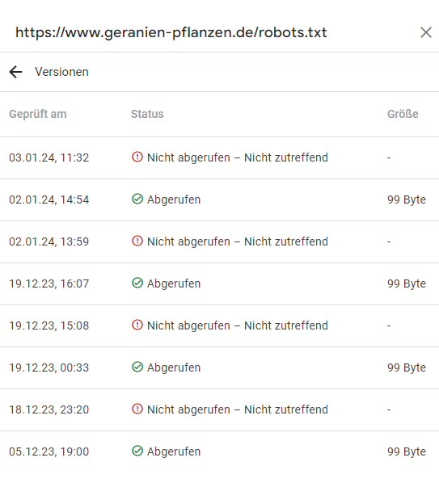This screenshot has height=504, width=439.
Task: Close the robots.txt panel with X
Action: click(x=426, y=32)
